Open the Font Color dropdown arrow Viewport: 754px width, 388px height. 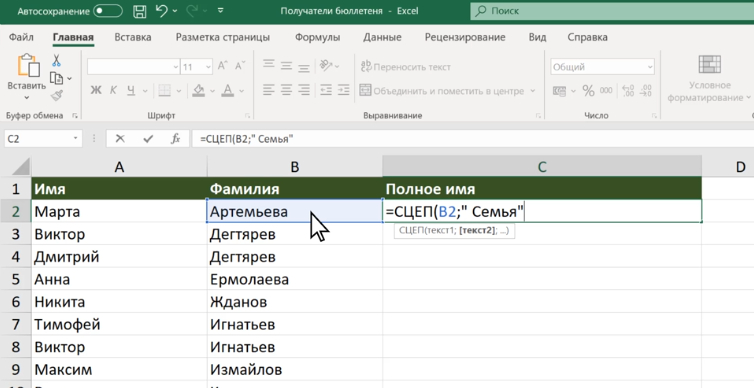241,90
